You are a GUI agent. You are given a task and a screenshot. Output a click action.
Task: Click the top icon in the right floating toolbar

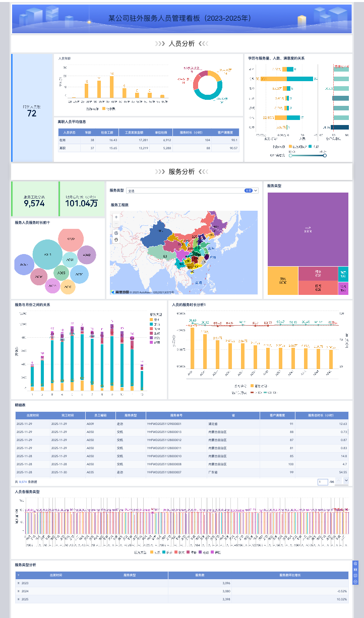click(355, 564)
